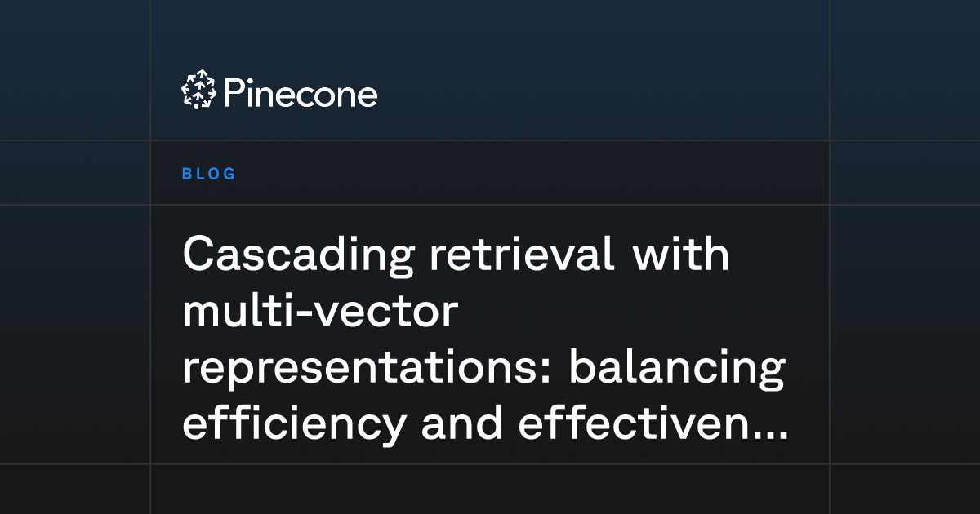Click the letter G in BLOG
Screen dimensions: 980x514
click(230, 174)
